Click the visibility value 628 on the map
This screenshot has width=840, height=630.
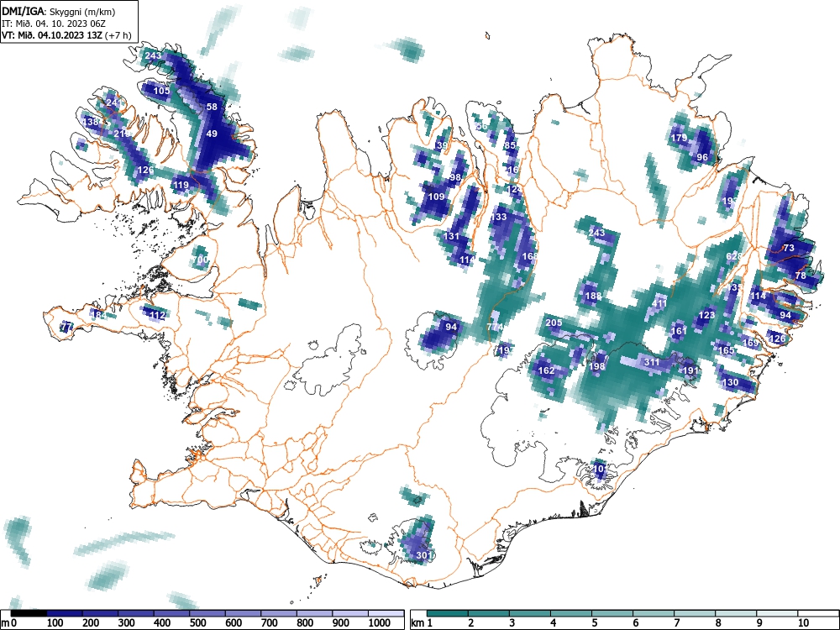[734, 256]
